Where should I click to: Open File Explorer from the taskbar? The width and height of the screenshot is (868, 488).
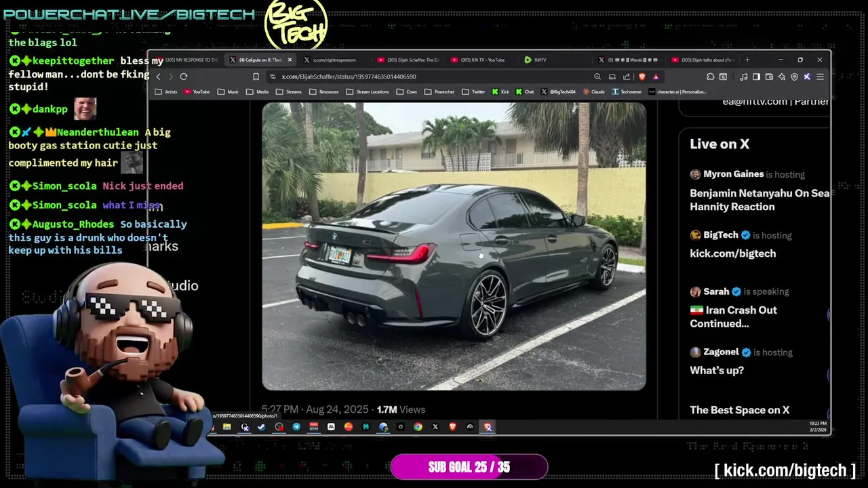coord(226,427)
